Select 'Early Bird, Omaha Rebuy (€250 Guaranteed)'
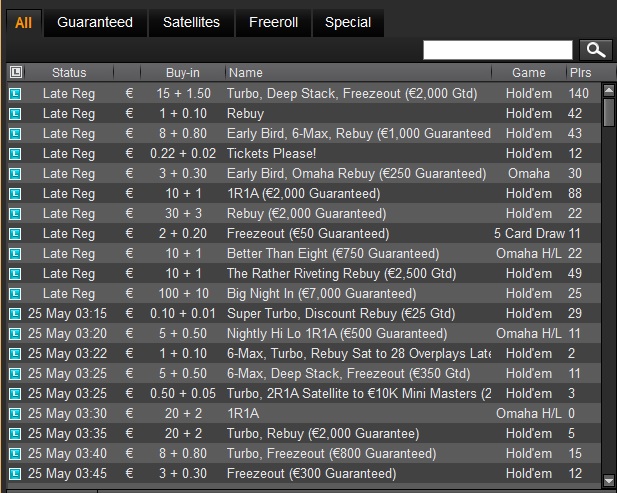Screen dimensions: 617x493 tap(356, 174)
